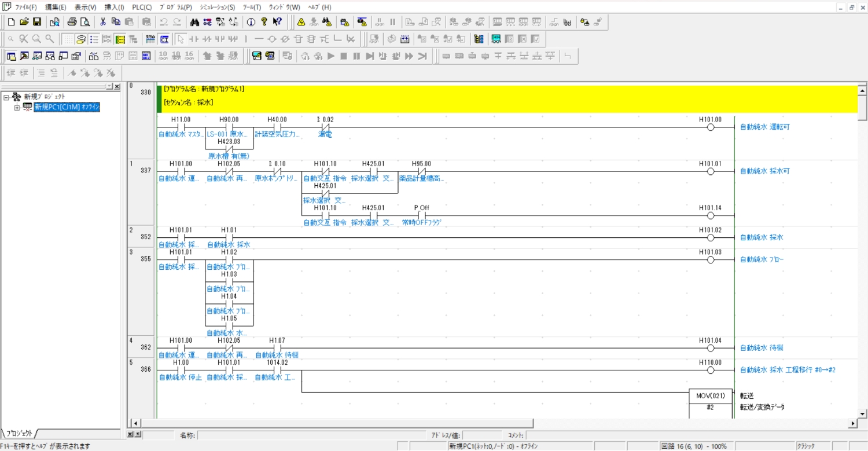Save the current PLC project
Image resolution: width=868 pixels, height=451 pixels.
pyautogui.click(x=37, y=22)
